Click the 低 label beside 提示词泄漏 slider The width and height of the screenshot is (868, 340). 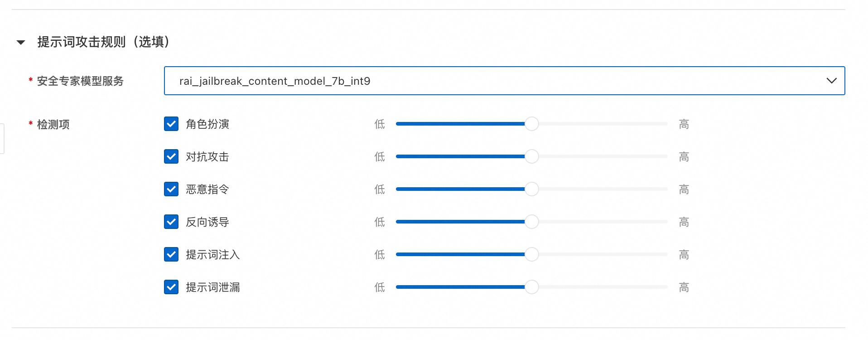380,287
